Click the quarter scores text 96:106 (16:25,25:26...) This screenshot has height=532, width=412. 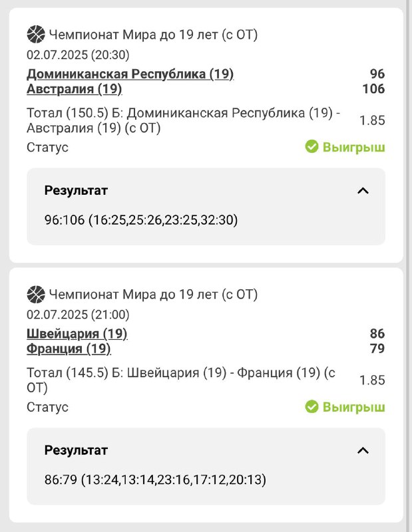tap(141, 219)
